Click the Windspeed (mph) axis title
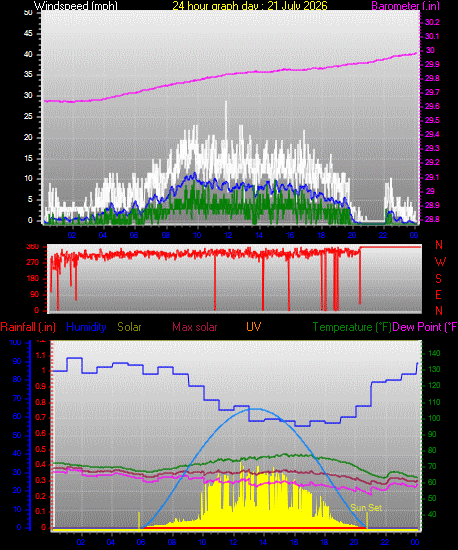The width and height of the screenshot is (458, 550). pyautogui.click(x=75, y=6)
